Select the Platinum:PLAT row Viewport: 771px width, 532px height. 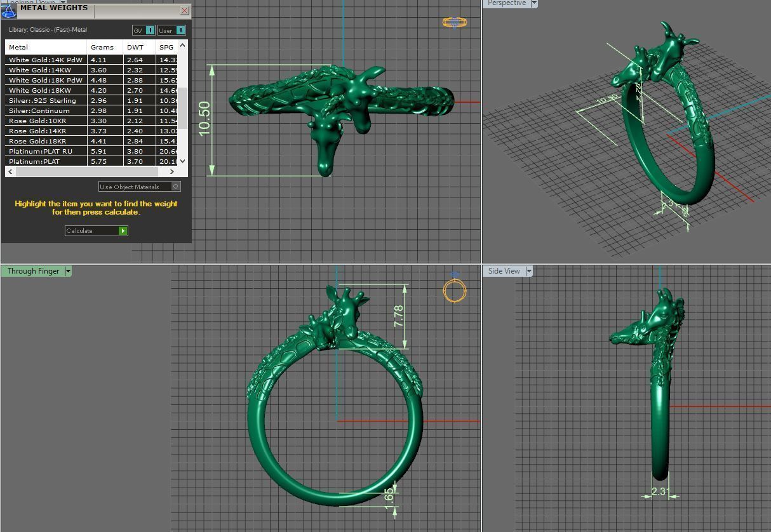coord(91,161)
